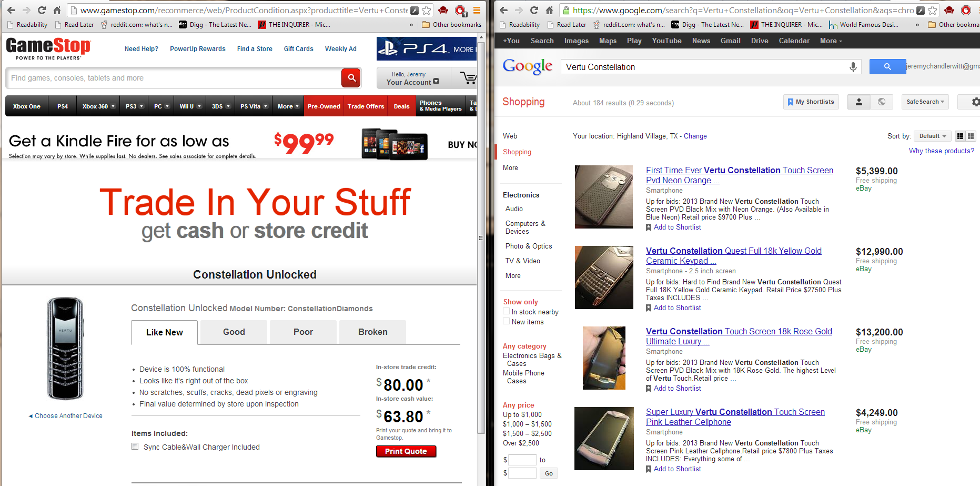Click maximum price input field
Screen dimensions: 980x486
522,473
